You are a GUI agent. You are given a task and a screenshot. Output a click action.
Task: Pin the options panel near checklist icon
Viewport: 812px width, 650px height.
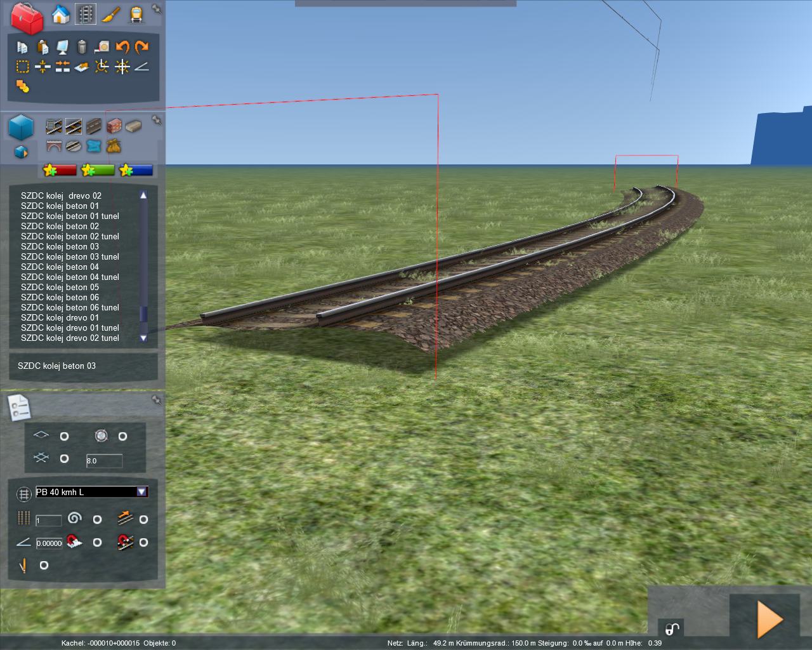[x=156, y=399]
